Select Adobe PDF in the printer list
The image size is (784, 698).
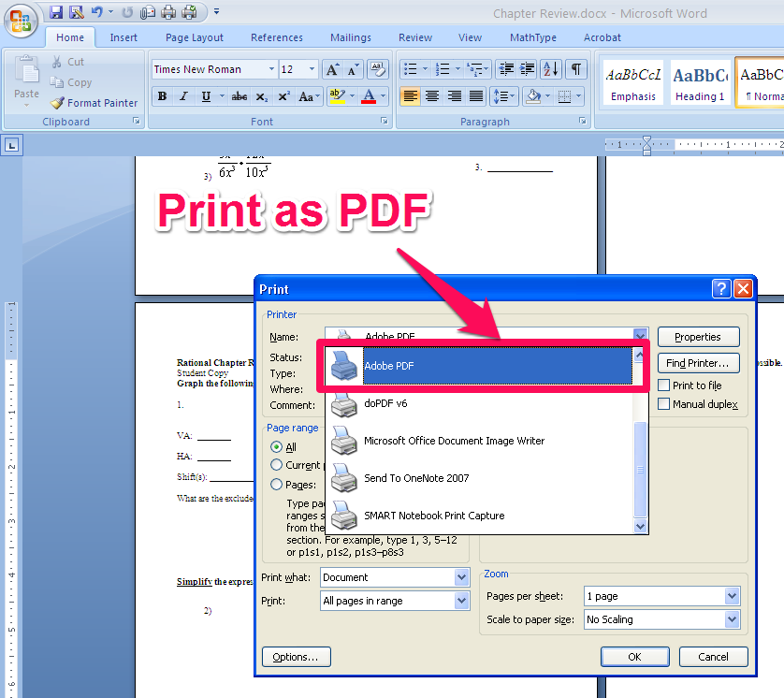479,366
